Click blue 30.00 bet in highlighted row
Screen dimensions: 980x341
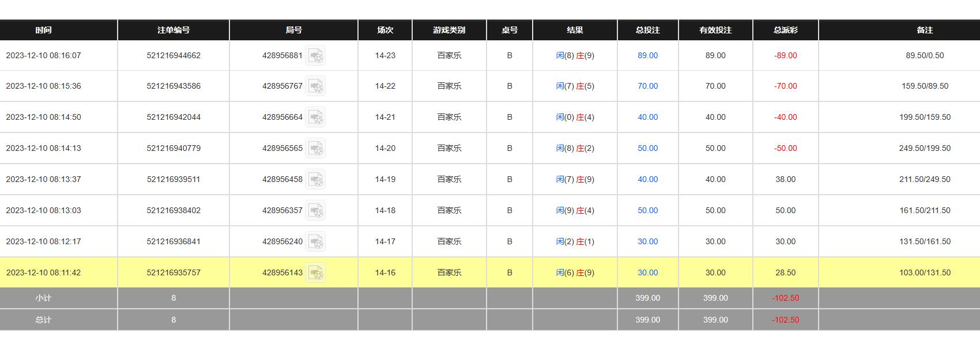click(x=647, y=273)
